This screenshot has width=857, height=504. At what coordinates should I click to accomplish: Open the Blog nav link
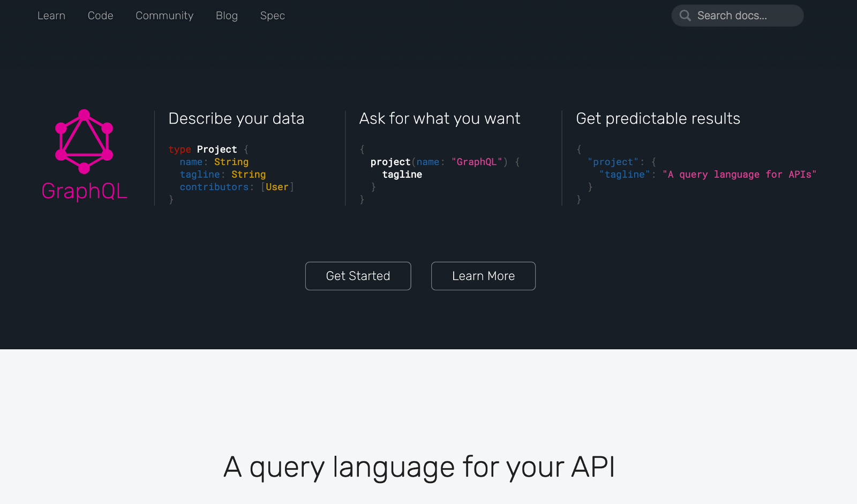[227, 16]
